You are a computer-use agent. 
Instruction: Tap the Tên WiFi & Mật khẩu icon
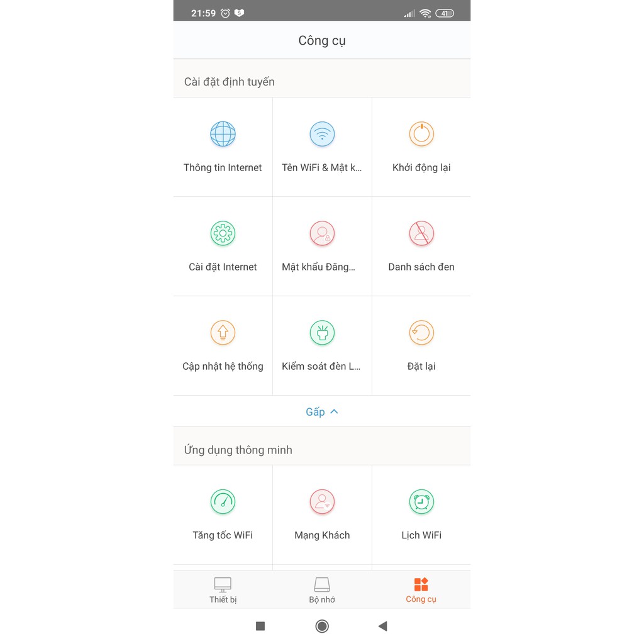point(322,134)
